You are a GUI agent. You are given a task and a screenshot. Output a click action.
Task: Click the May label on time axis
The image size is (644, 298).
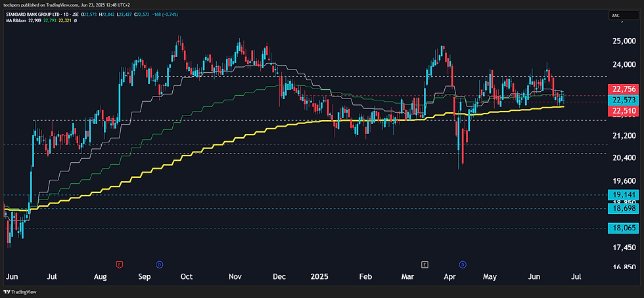click(x=490, y=276)
